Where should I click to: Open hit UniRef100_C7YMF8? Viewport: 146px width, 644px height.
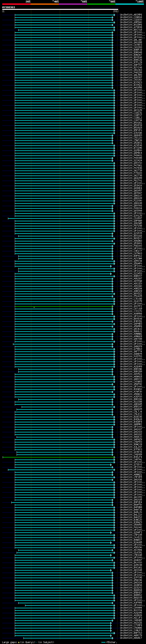(x=131, y=625)
